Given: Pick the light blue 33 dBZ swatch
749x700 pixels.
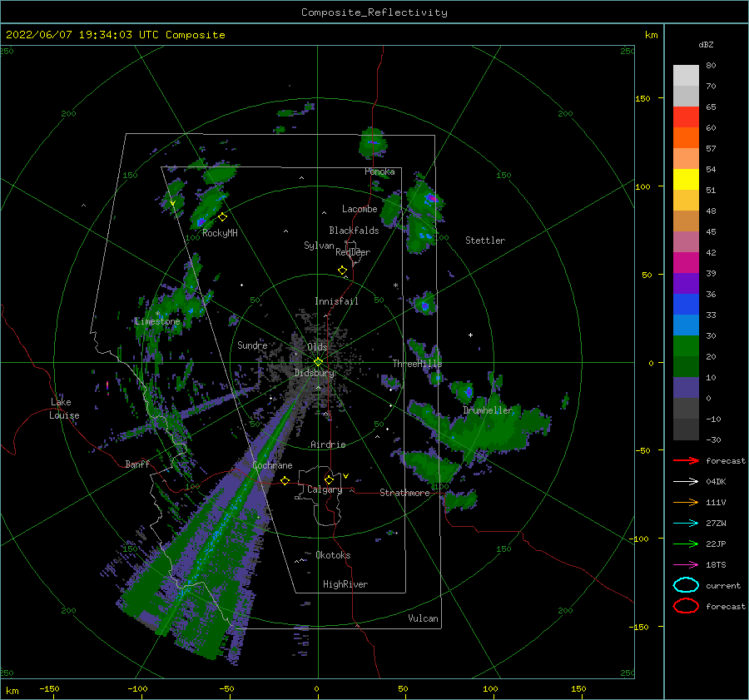Looking at the screenshot, I should [686, 325].
